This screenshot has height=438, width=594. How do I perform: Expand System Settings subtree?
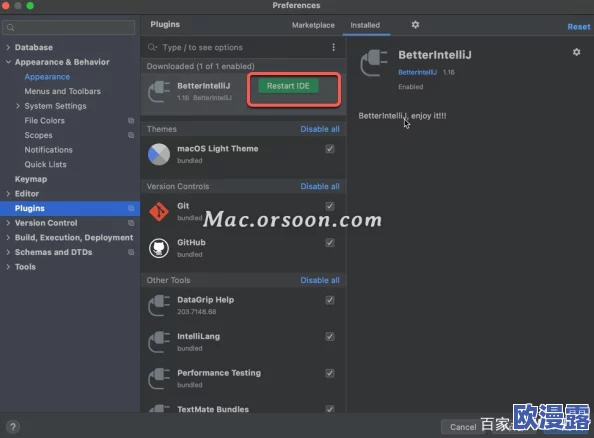[x=18, y=106]
